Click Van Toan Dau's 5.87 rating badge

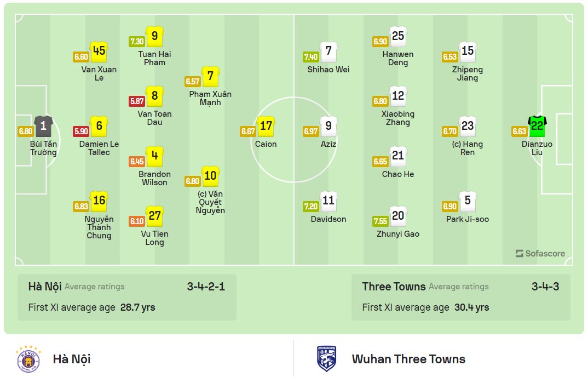coord(136,101)
